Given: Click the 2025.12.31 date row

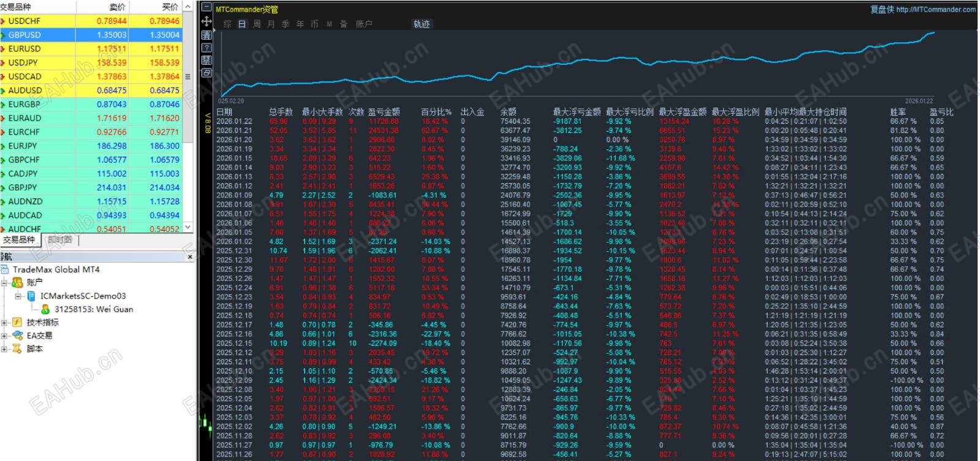Looking at the screenshot, I should pos(585,250).
